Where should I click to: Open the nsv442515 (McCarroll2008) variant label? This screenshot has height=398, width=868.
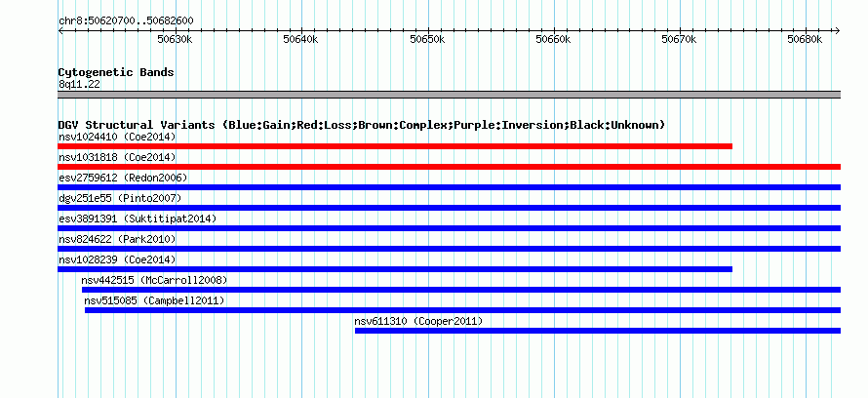point(154,280)
